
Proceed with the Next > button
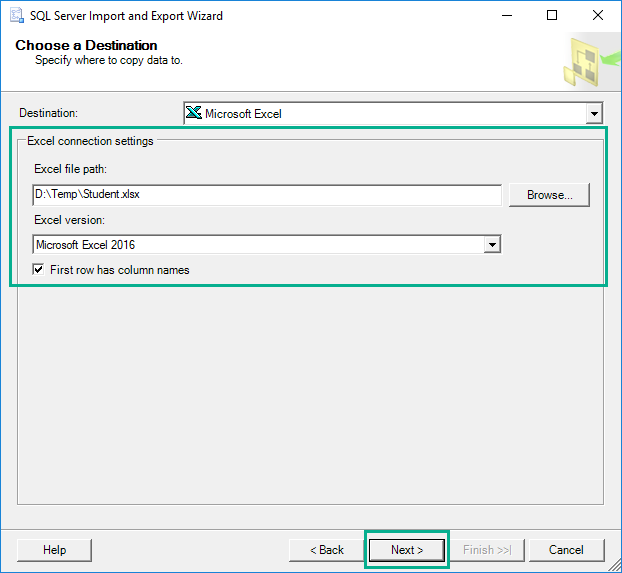tap(407, 550)
